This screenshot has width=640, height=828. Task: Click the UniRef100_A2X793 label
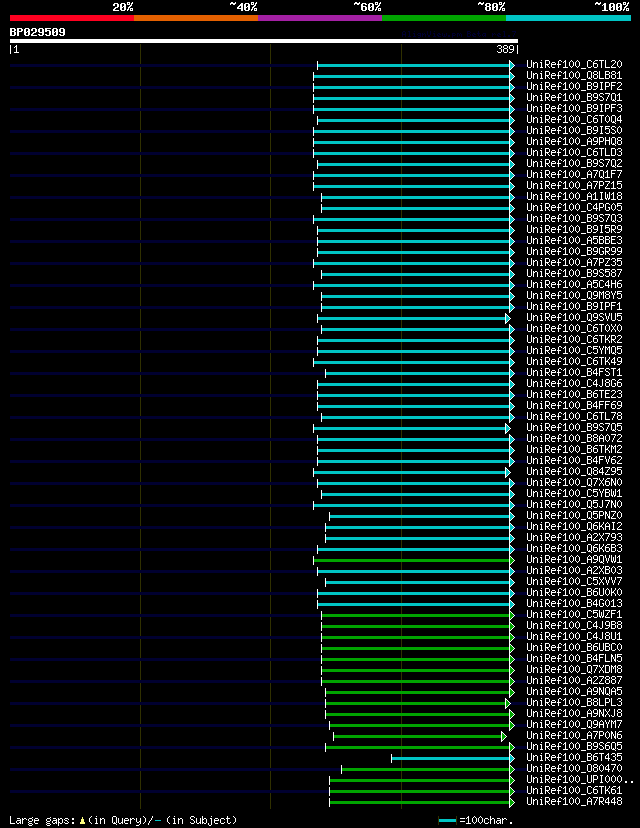pyautogui.click(x=574, y=538)
